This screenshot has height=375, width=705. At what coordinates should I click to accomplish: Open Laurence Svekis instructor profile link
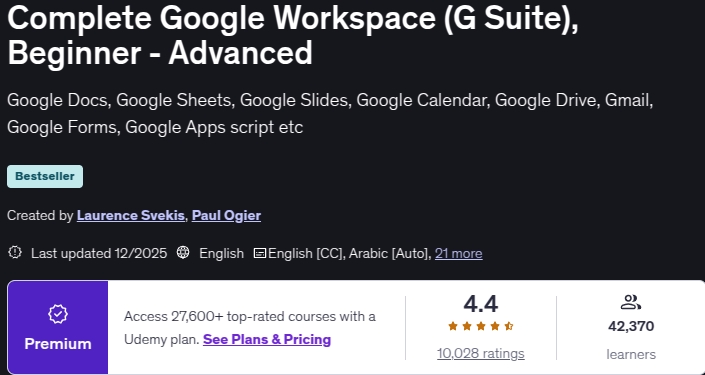pyautogui.click(x=130, y=216)
